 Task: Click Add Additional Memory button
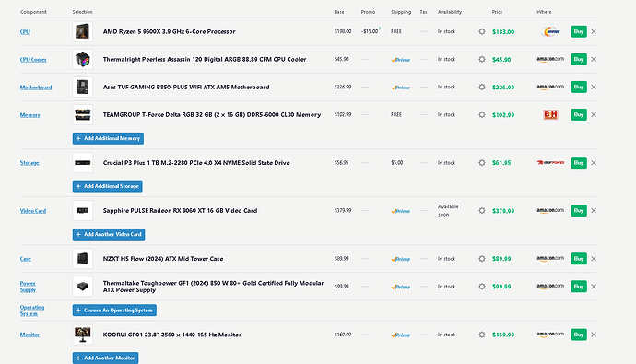108,138
